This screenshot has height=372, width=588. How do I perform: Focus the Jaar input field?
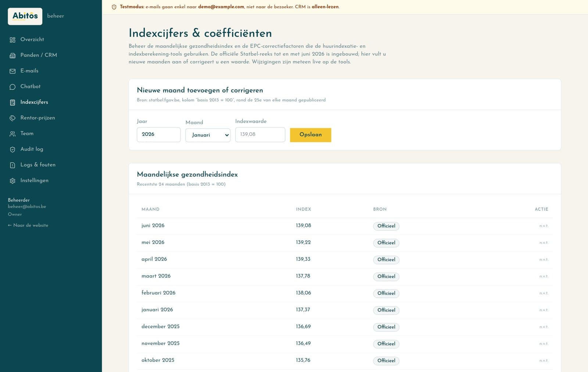coord(159,134)
